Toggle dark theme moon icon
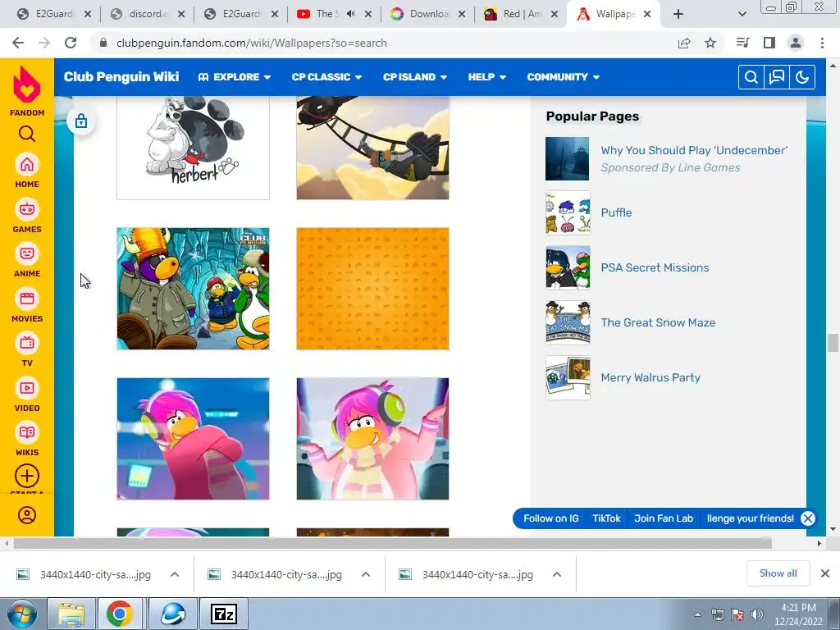840x630 pixels. click(802, 77)
